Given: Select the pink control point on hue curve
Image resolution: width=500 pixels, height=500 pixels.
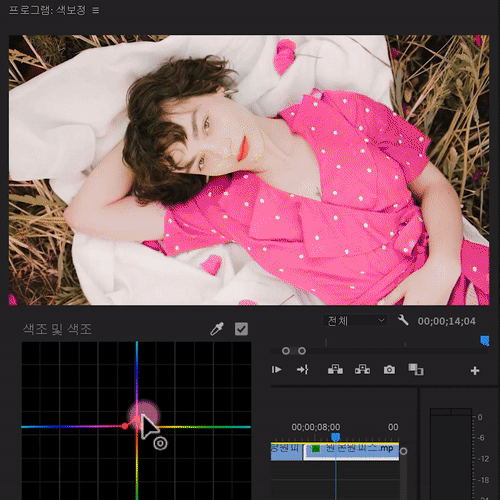Looking at the screenshot, I should [x=125, y=426].
